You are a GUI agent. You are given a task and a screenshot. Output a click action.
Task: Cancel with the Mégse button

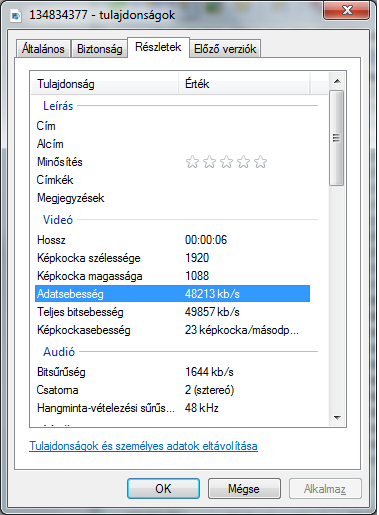pyautogui.click(x=244, y=489)
